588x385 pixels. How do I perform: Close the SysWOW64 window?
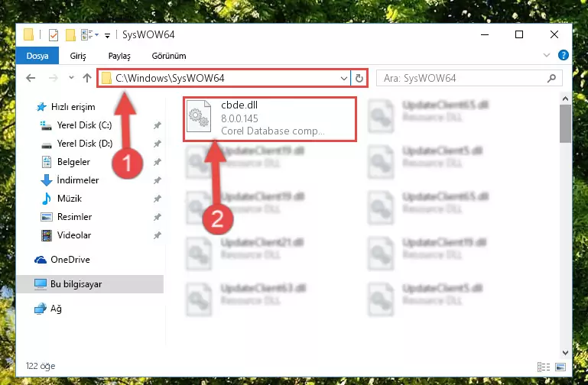[x=554, y=35]
